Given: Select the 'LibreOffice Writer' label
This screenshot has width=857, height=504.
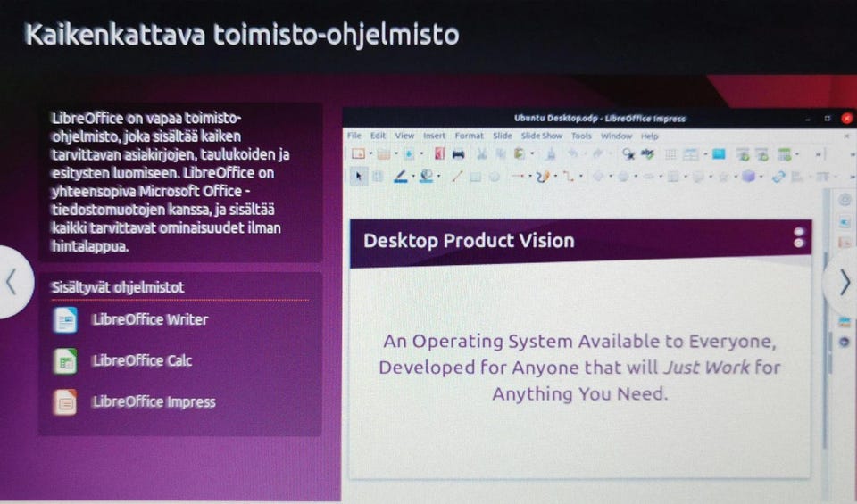Looking at the screenshot, I should pyautogui.click(x=150, y=319).
